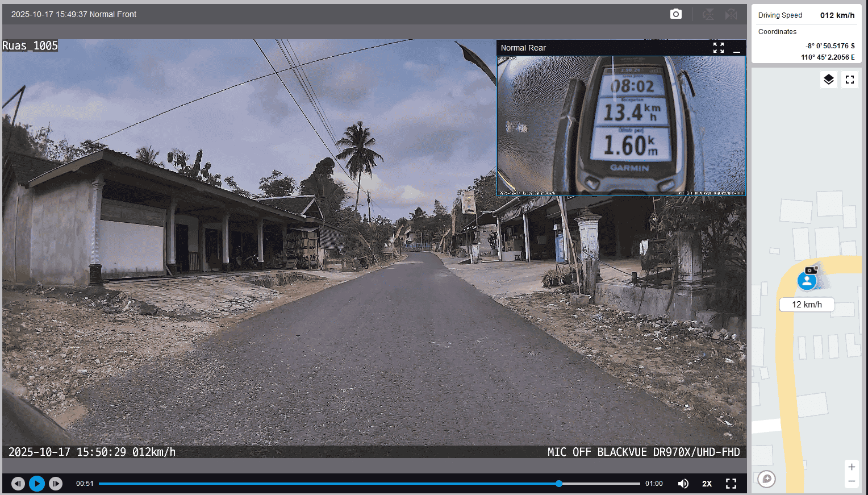Enter fullscreen video playback
The height and width of the screenshot is (495, 868).
pyautogui.click(x=731, y=484)
